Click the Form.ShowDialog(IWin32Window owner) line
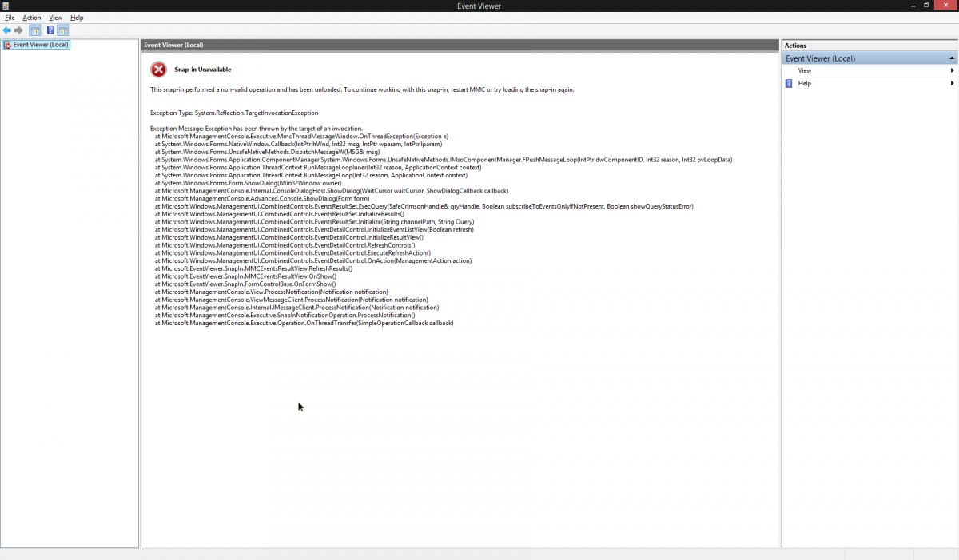 pyautogui.click(x=249, y=183)
